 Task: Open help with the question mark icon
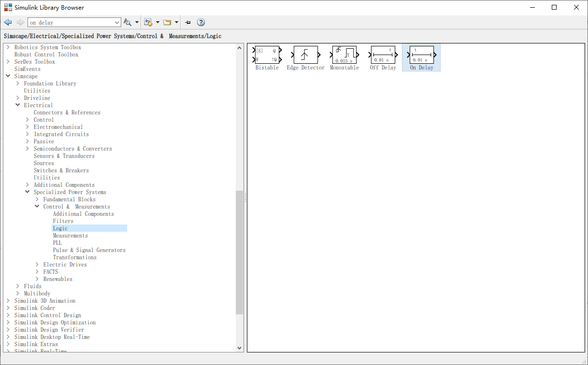point(201,22)
